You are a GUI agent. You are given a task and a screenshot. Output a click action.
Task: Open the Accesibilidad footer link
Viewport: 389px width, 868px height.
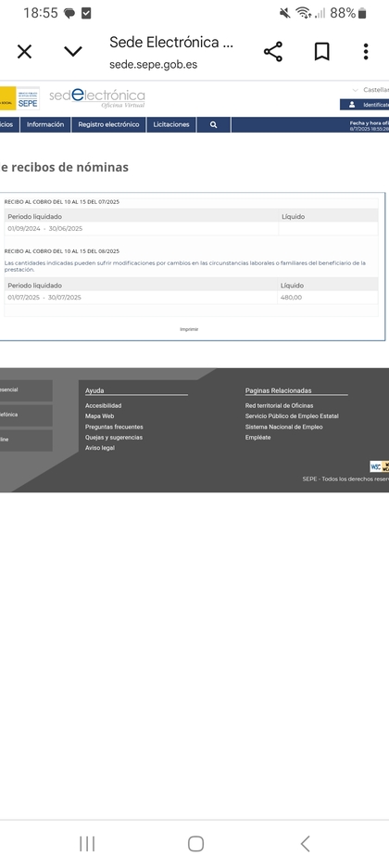click(104, 406)
